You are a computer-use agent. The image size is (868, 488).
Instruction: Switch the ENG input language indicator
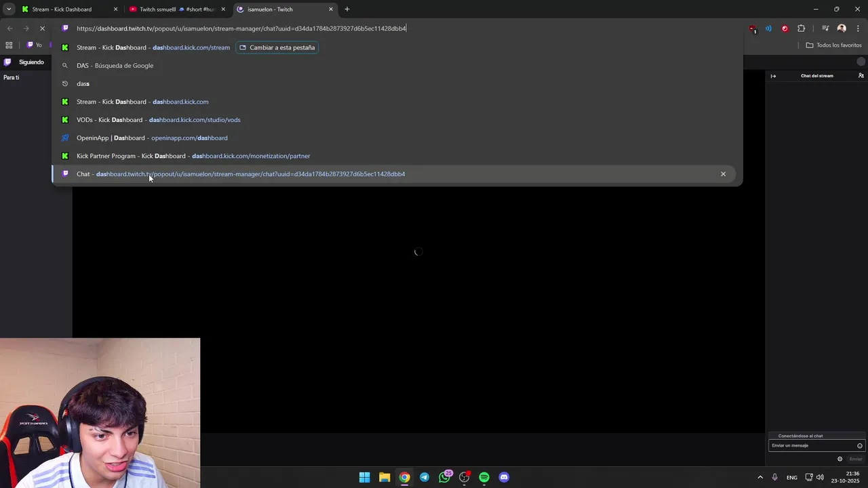point(792,478)
